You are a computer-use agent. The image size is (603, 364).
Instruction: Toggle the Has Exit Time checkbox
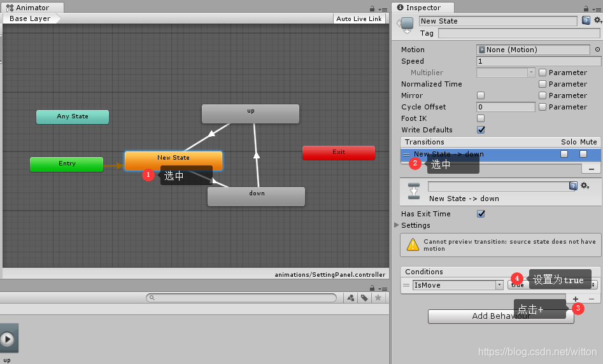coord(481,214)
